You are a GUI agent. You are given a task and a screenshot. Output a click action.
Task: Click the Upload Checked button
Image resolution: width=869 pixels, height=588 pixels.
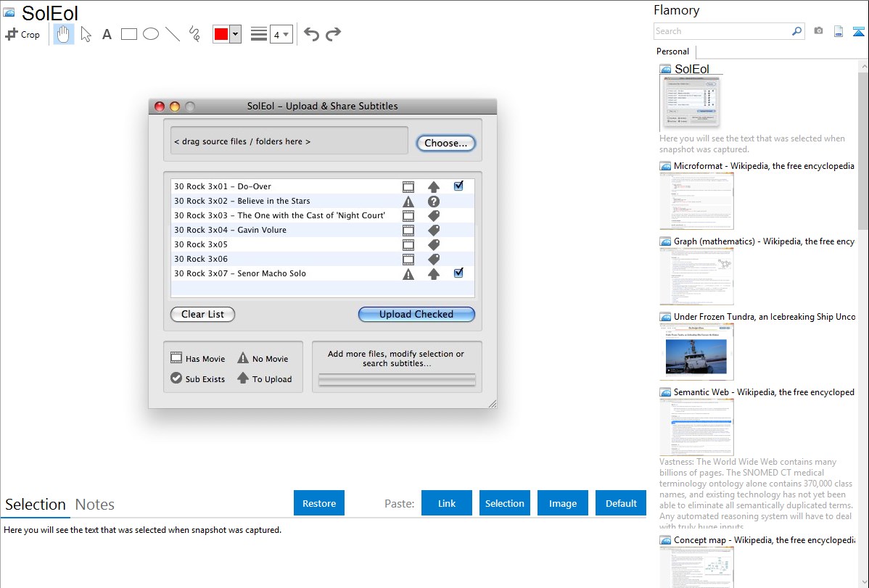[x=416, y=314]
